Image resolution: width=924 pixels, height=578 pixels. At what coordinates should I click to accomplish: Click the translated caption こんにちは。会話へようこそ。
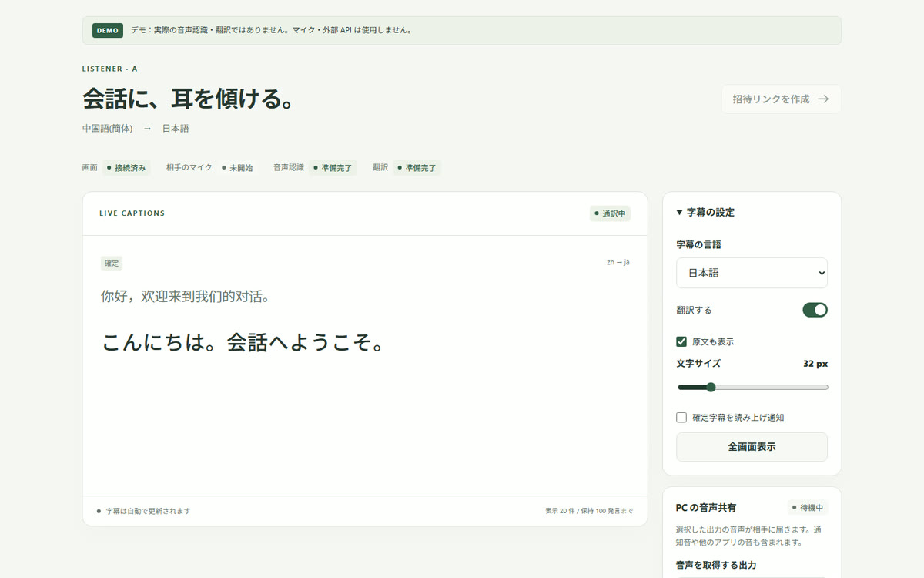243,343
